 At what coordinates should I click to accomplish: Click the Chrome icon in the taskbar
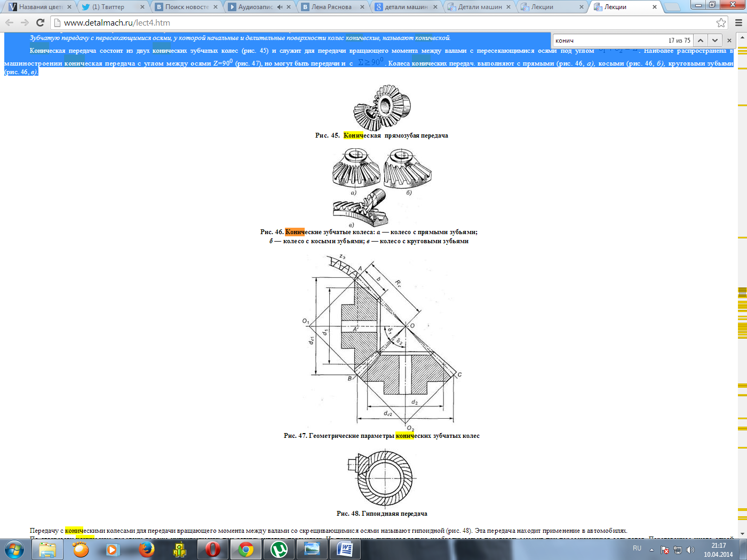246,549
